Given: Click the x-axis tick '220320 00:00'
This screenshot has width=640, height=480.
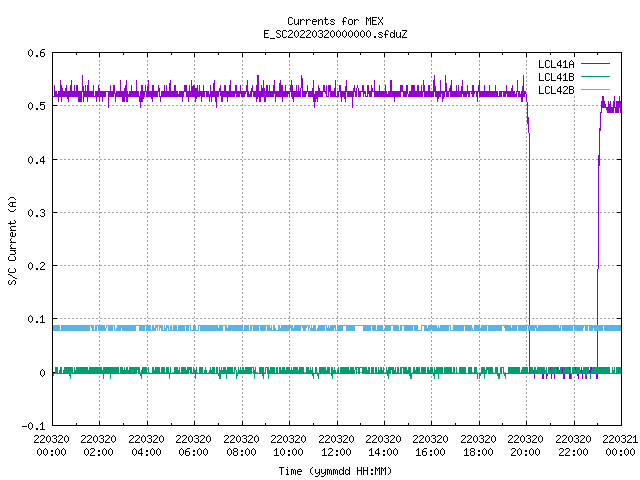Looking at the screenshot, I should pyautogui.click(x=51, y=446).
